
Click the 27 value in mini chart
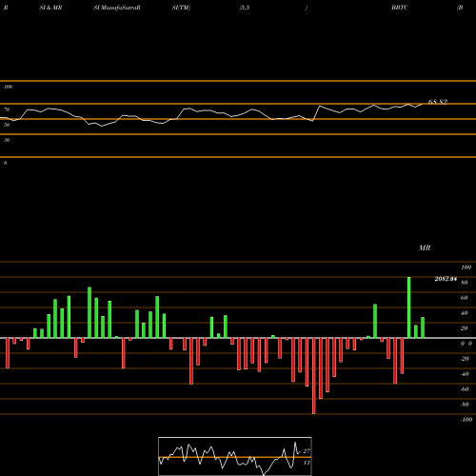[x=307, y=451]
